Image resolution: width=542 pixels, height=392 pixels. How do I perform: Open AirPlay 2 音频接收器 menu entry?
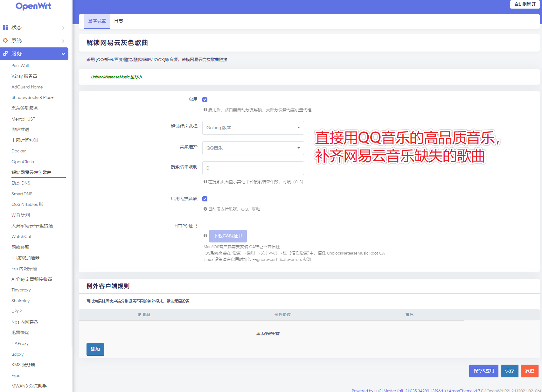[x=31, y=279]
